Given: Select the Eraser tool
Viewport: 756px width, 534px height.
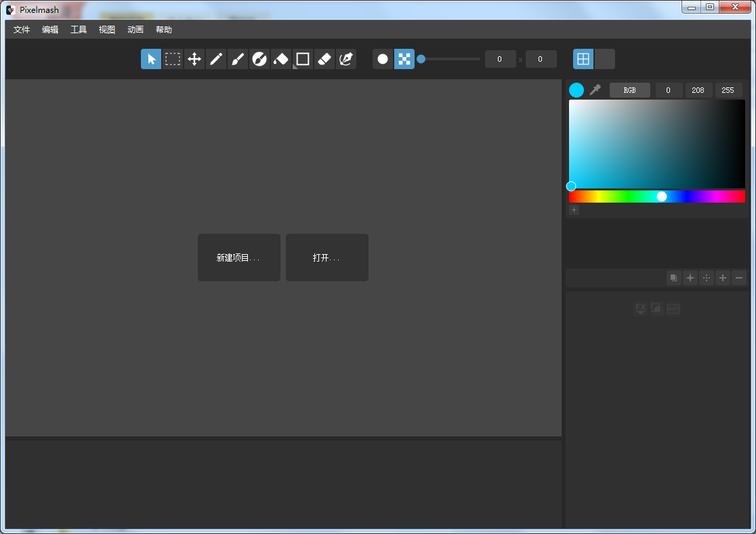Looking at the screenshot, I should [324, 59].
